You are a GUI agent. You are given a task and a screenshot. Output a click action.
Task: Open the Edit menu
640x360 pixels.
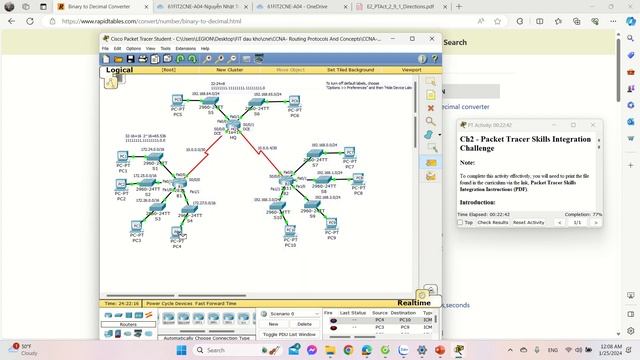pos(117,49)
